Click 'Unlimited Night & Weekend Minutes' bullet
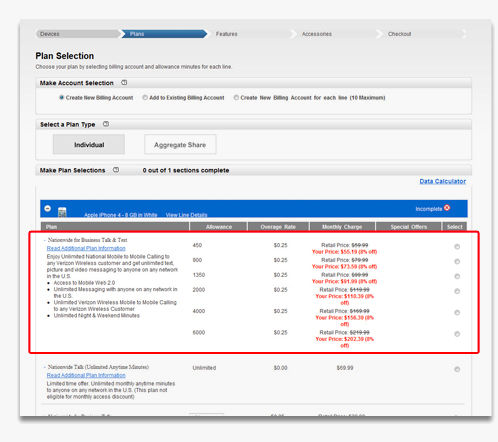This screenshot has height=442, width=498. point(97,316)
